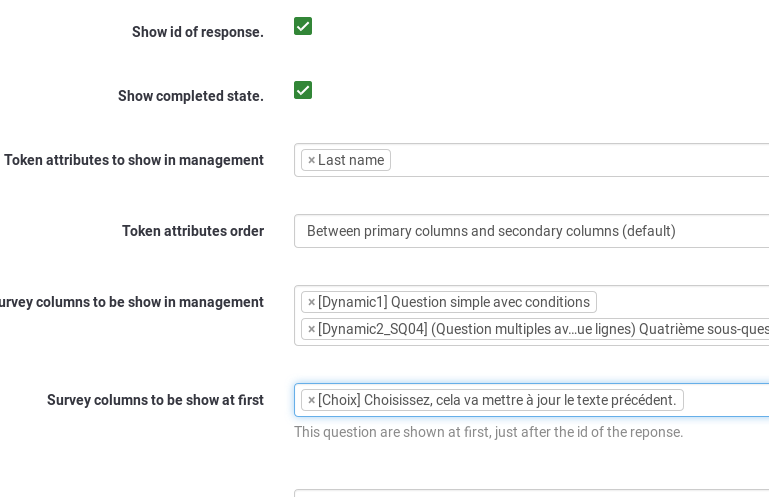Click the Token attributes order label
The image size is (769, 497).
193,231
